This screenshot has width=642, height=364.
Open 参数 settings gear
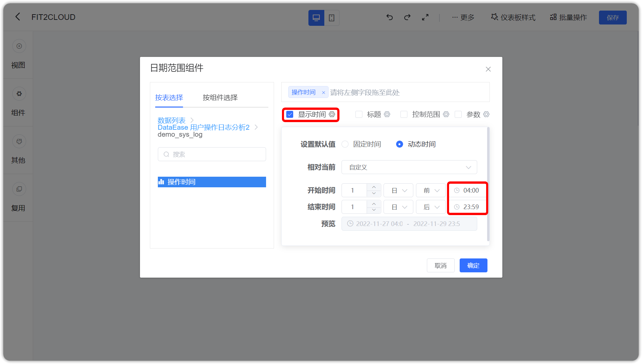pyautogui.click(x=486, y=114)
